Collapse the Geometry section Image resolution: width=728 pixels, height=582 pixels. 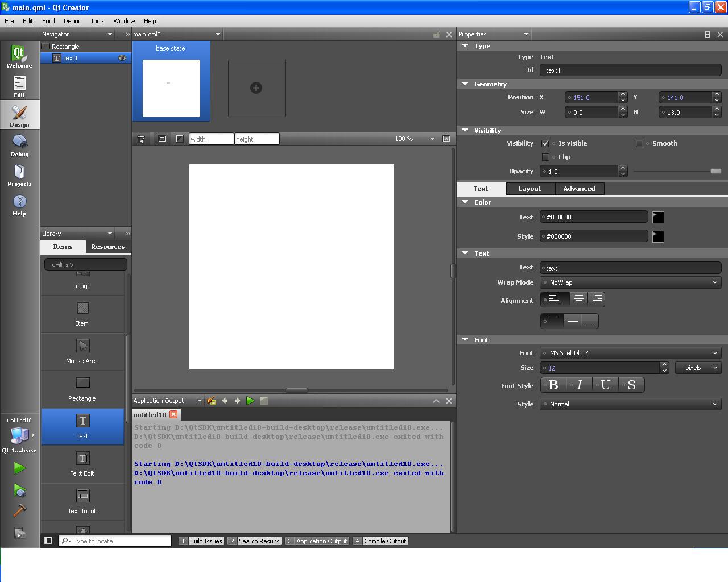pyautogui.click(x=465, y=84)
